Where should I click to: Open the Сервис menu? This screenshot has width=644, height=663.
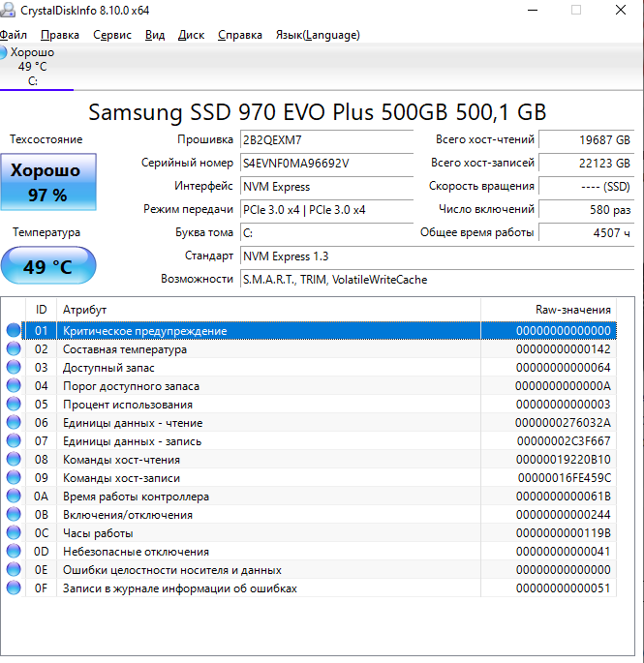tap(112, 35)
